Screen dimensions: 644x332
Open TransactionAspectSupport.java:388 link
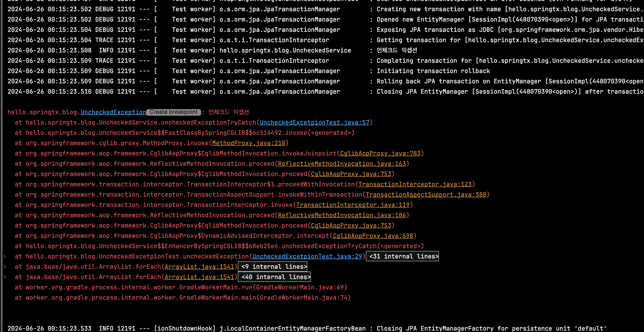pyautogui.click(x=426, y=195)
